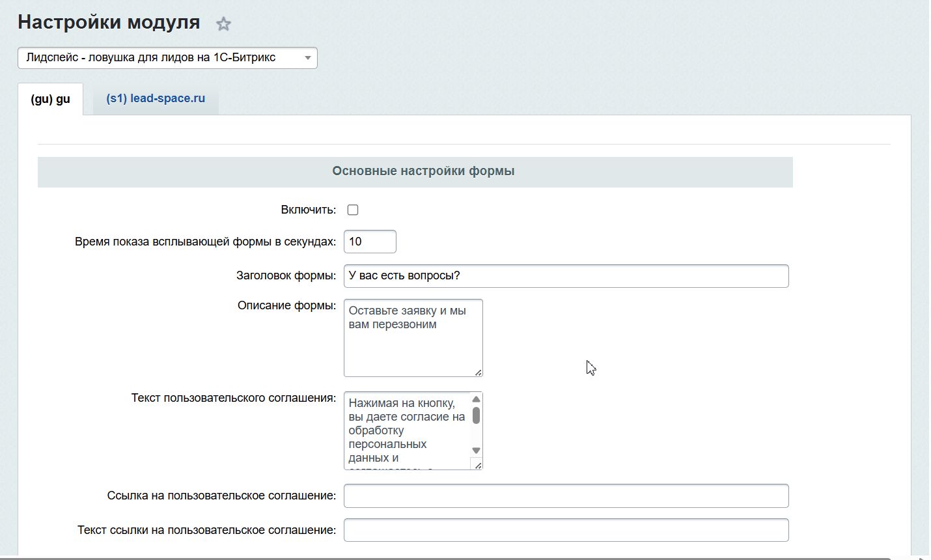The height and width of the screenshot is (560, 931).
Task: Click the scrollbar thumb in agreement text box
Action: [x=476, y=415]
